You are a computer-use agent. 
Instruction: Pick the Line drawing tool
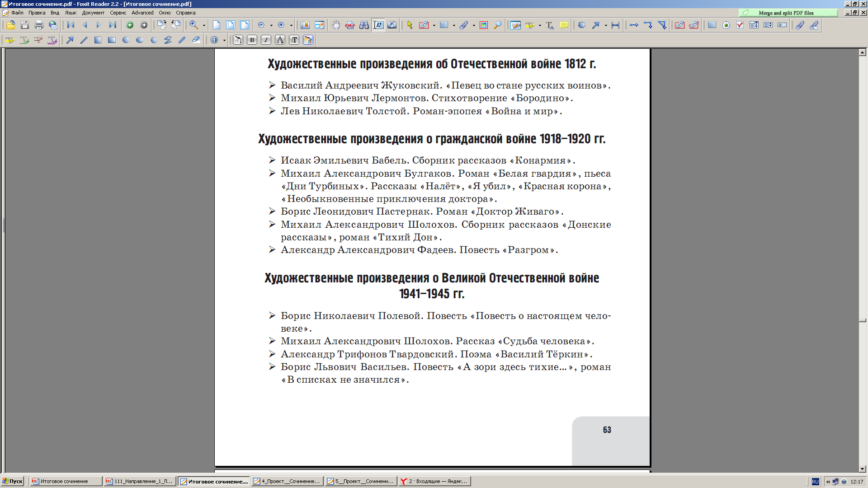pyautogui.click(x=84, y=40)
